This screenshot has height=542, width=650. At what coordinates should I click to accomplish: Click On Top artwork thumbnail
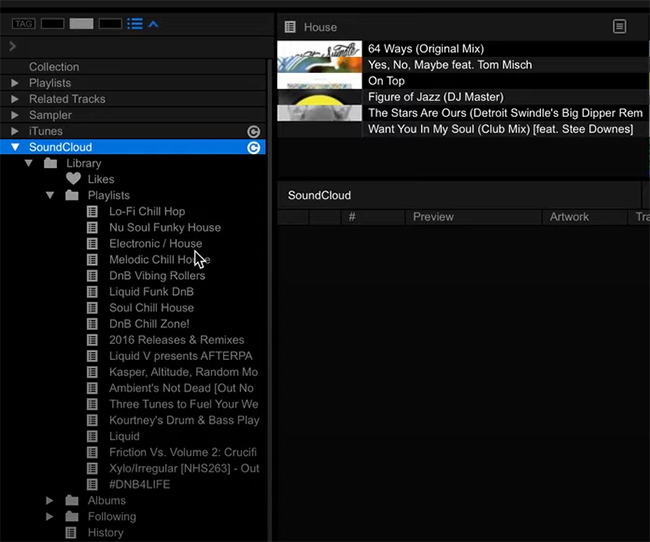(x=320, y=81)
